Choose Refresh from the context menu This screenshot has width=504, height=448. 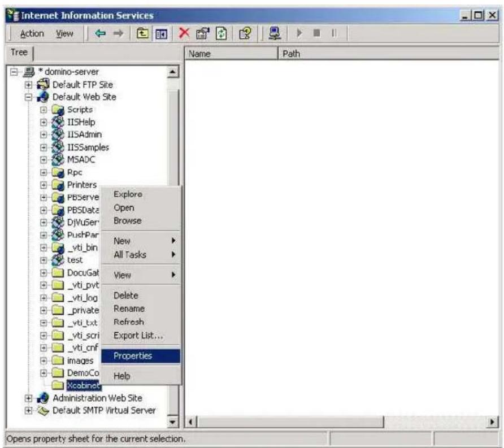coord(141,321)
